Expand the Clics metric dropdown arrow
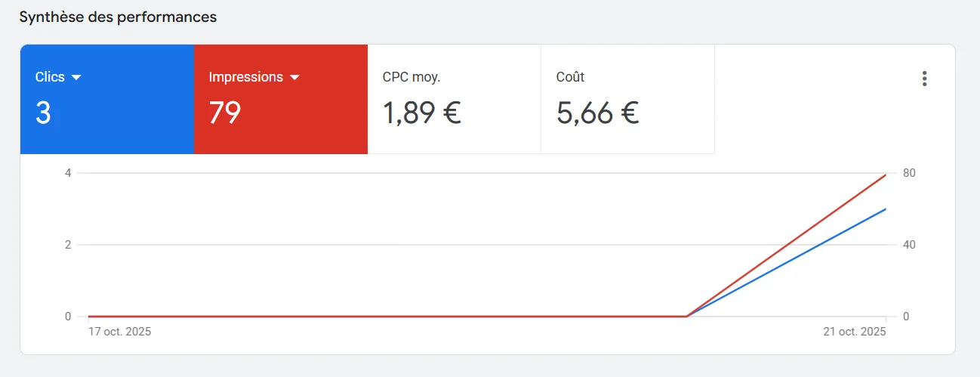Image resolution: width=980 pixels, height=377 pixels. tap(76, 78)
